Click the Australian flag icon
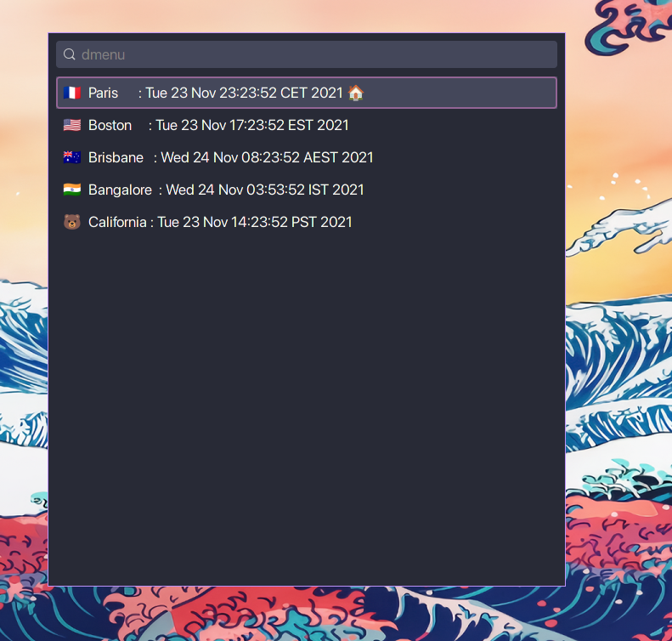 (x=72, y=157)
